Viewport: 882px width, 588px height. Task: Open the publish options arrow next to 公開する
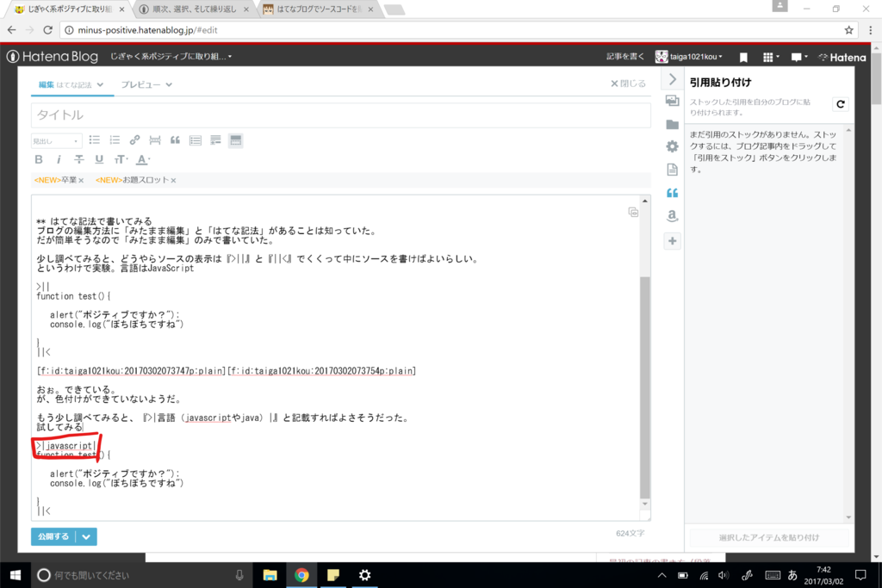[x=85, y=535]
